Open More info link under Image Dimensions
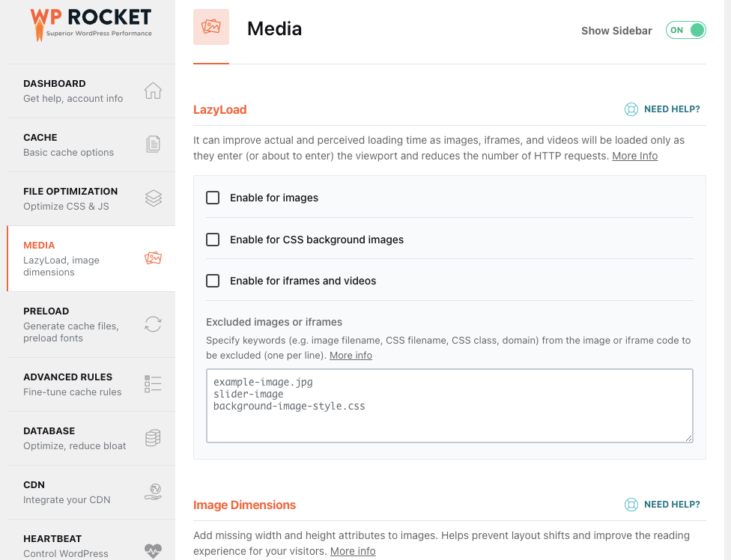 click(x=353, y=551)
